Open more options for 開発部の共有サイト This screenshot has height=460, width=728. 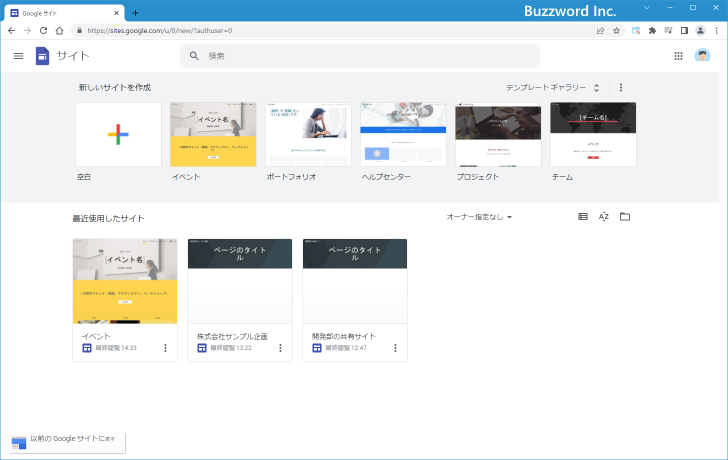tap(395, 348)
